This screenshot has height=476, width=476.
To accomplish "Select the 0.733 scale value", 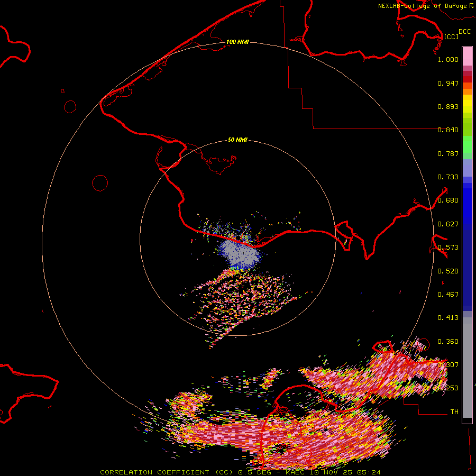I will click(x=448, y=177).
